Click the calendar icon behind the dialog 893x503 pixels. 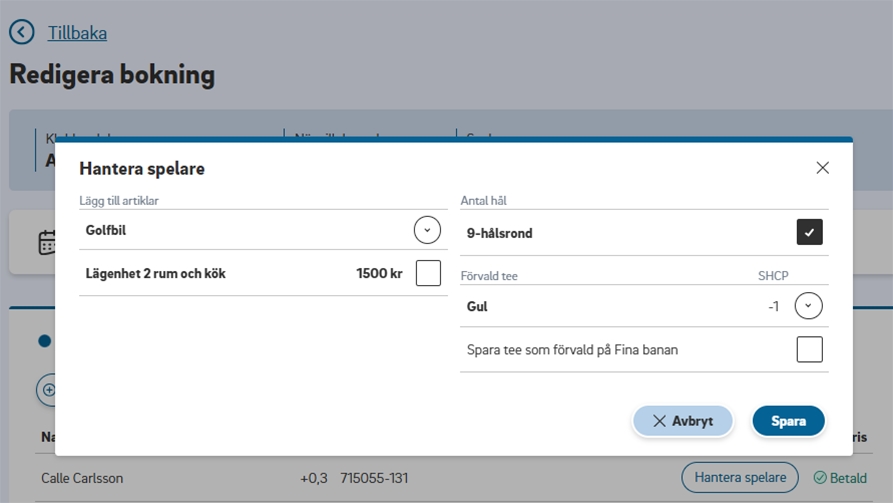pyautogui.click(x=47, y=242)
